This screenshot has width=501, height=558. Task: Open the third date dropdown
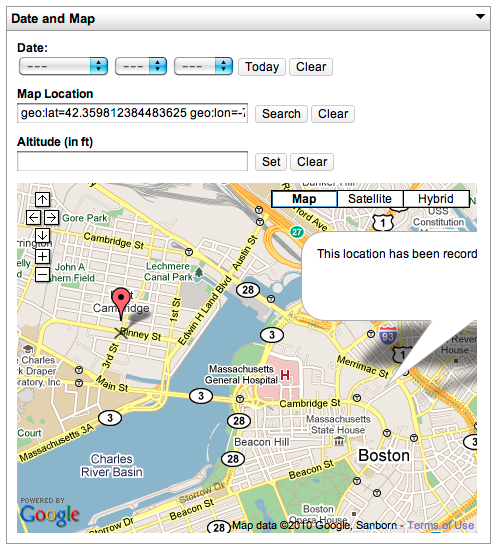204,66
